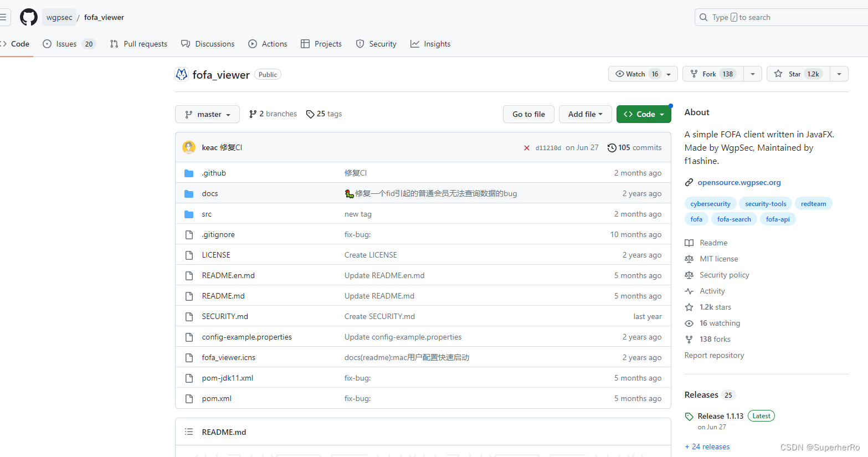Open the Discussions tab

[x=208, y=44]
